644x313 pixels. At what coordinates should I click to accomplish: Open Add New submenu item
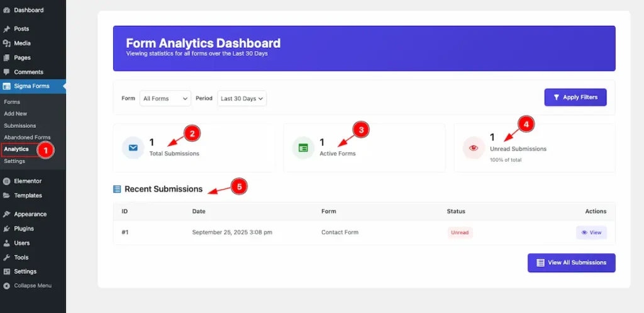[15, 113]
